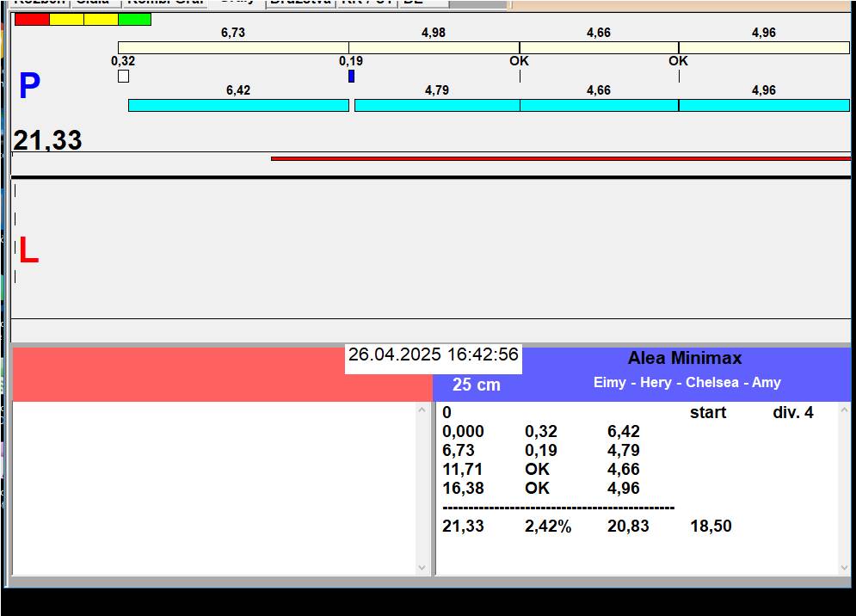Screen dimensions: 856x616
Task: Click the Alea Minimax team header
Action: point(684,359)
